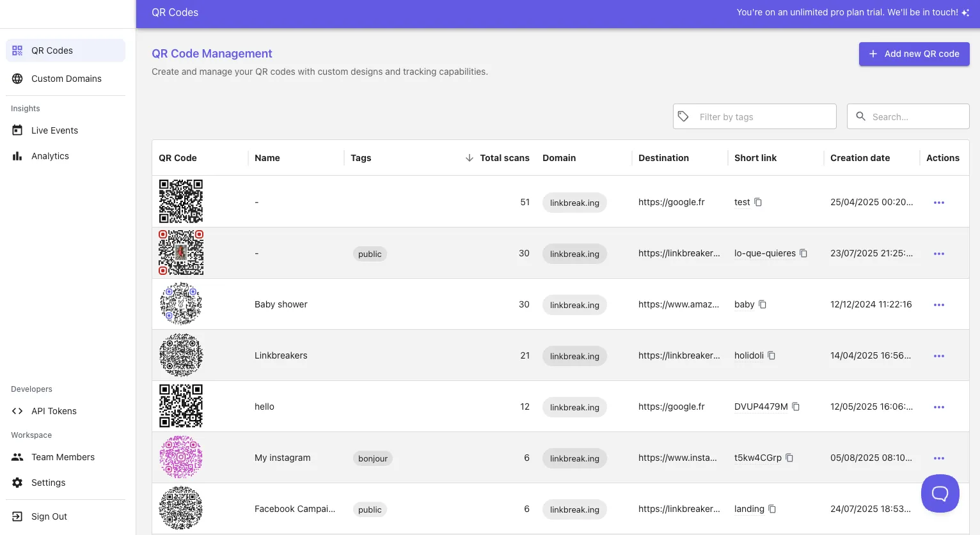
Task: Copy the 't5kw4CGrp' short link
Action: point(789,458)
